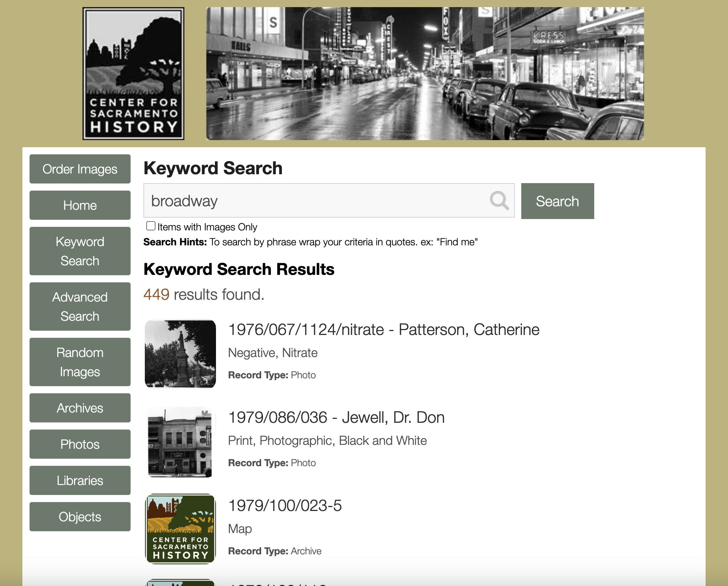The height and width of the screenshot is (586, 728).
Task: Enable Items with Images Only checkbox
Action: 151,226
